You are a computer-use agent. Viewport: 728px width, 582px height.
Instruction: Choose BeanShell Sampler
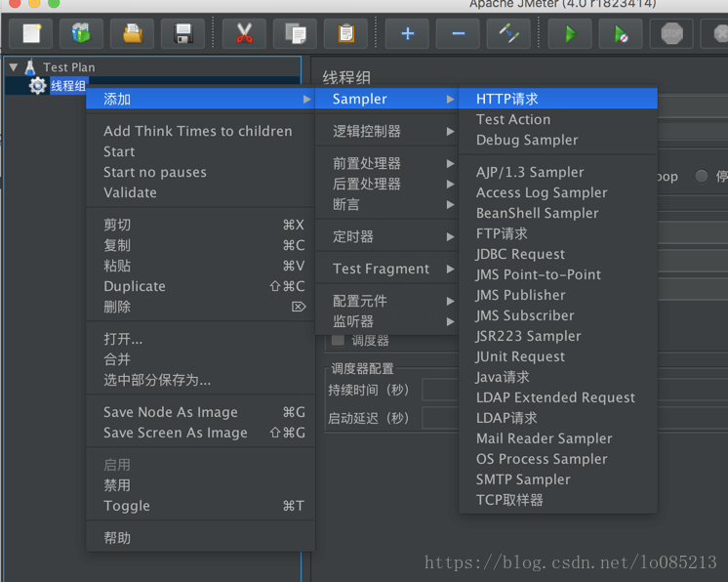pyautogui.click(x=558, y=213)
